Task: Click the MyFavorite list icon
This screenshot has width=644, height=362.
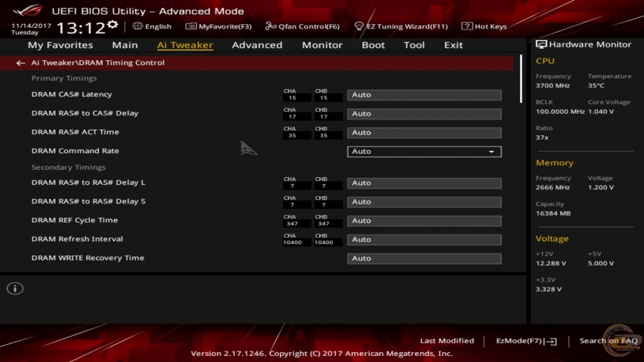Action: [x=191, y=26]
